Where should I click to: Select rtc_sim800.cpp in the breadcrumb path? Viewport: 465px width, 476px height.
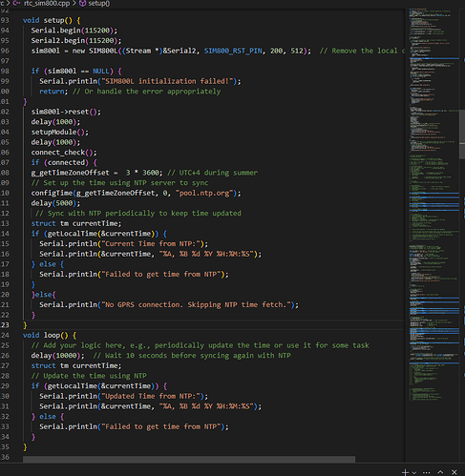pyautogui.click(x=47, y=3)
